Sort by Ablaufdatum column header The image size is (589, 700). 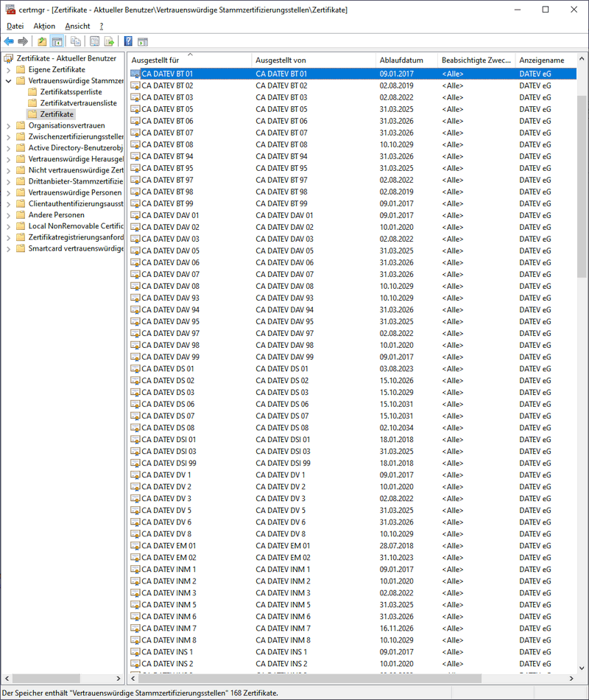pos(401,60)
